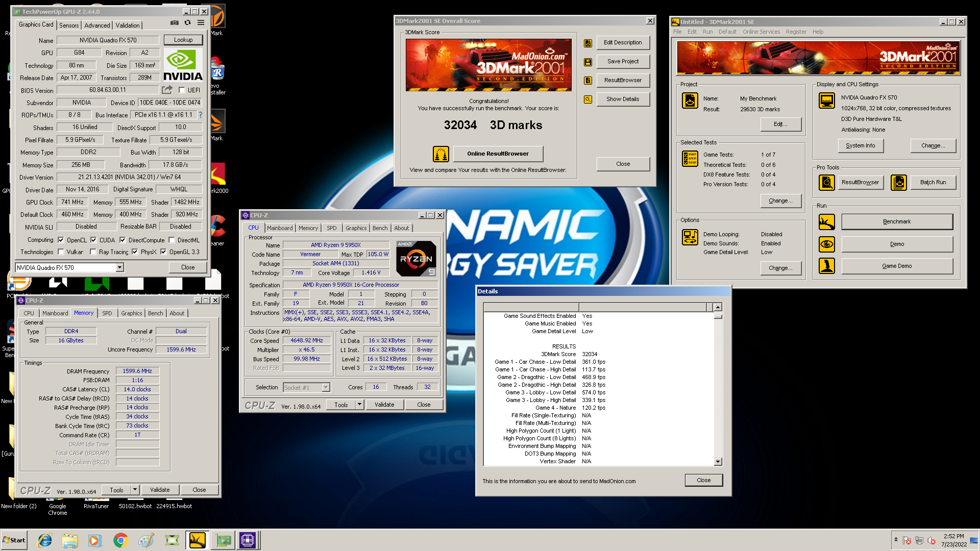Screen dimensions: 980x551
Task: Click the Game Demo button
Action: pyautogui.click(x=897, y=266)
